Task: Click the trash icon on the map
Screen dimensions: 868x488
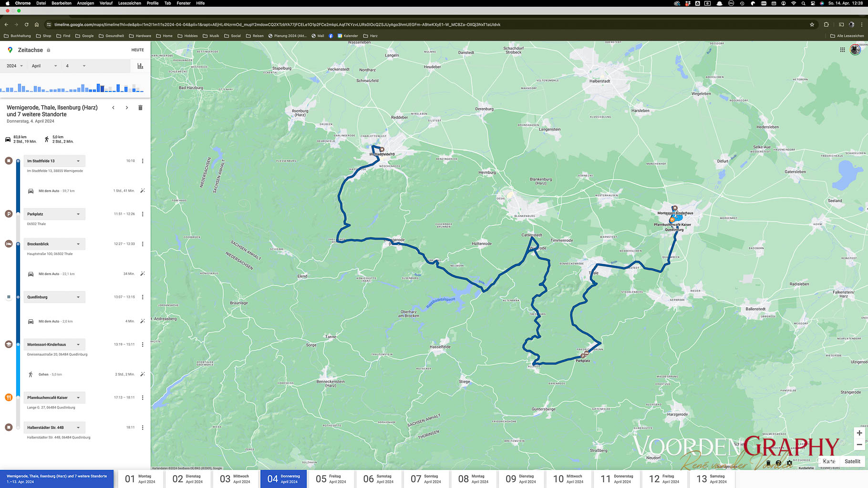Action: coord(768,463)
